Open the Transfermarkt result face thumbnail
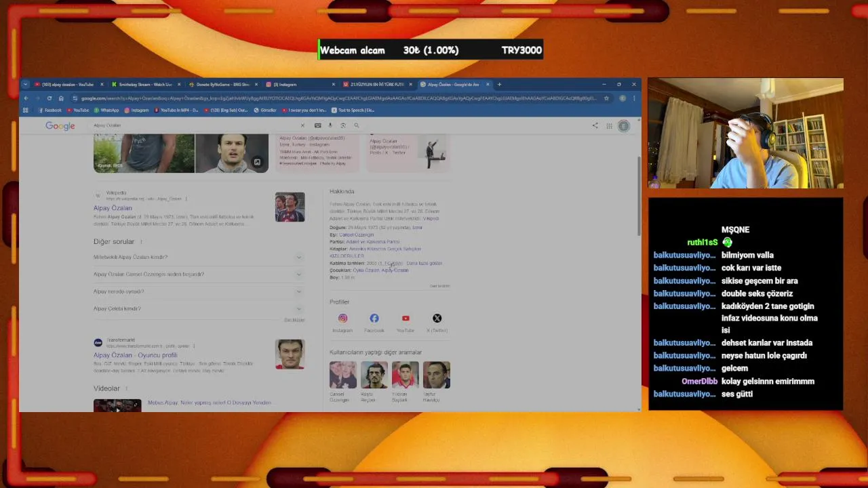Viewport: 868px width, 488px height. (290, 354)
